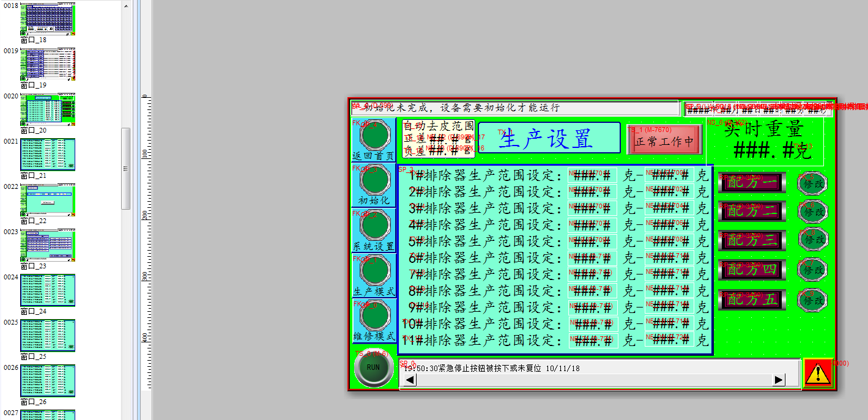The height and width of the screenshot is (420, 868).
Task: Click the 修改 button beside 配方一
Action: coord(813,183)
